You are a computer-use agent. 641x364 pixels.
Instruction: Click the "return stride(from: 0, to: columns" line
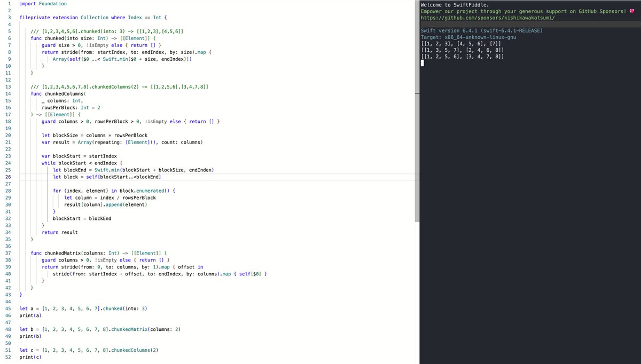122,267
